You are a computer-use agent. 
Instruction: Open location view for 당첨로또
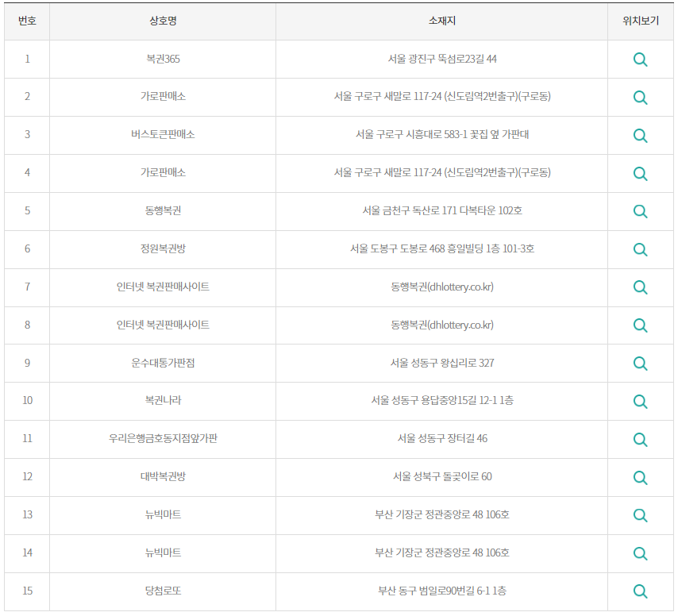pos(640,591)
